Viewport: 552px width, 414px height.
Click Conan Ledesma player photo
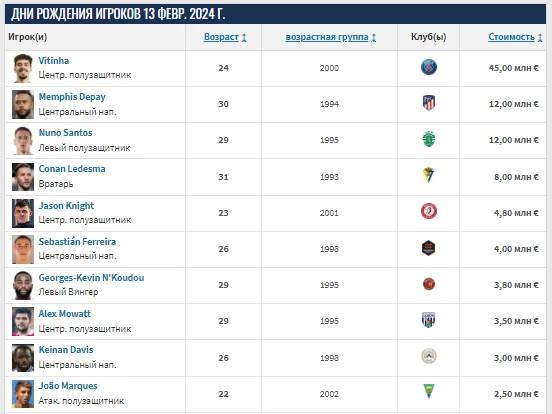coord(23,177)
